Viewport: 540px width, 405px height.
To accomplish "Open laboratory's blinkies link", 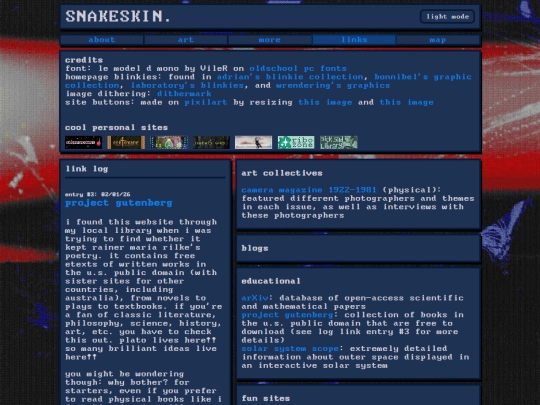I will tap(187, 85).
